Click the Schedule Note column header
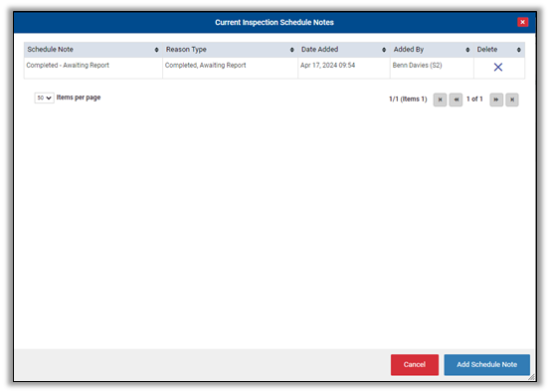The width and height of the screenshot is (549, 392). click(x=92, y=50)
